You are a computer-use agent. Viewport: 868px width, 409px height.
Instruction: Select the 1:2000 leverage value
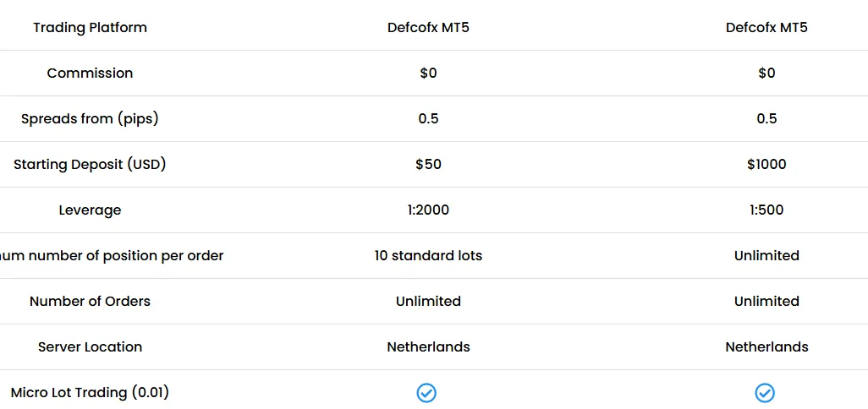click(428, 210)
